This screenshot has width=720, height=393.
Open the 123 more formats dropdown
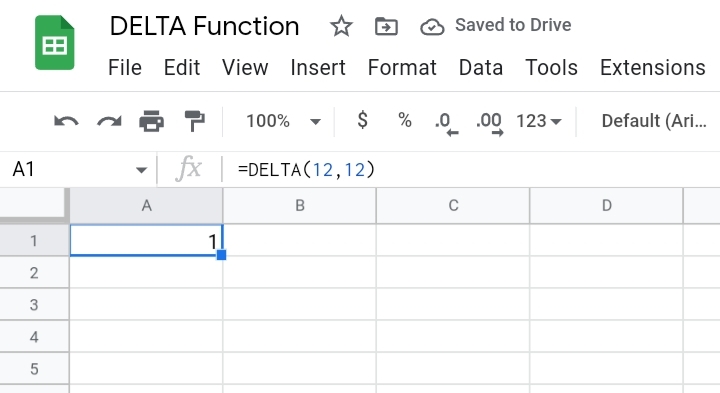539,121
